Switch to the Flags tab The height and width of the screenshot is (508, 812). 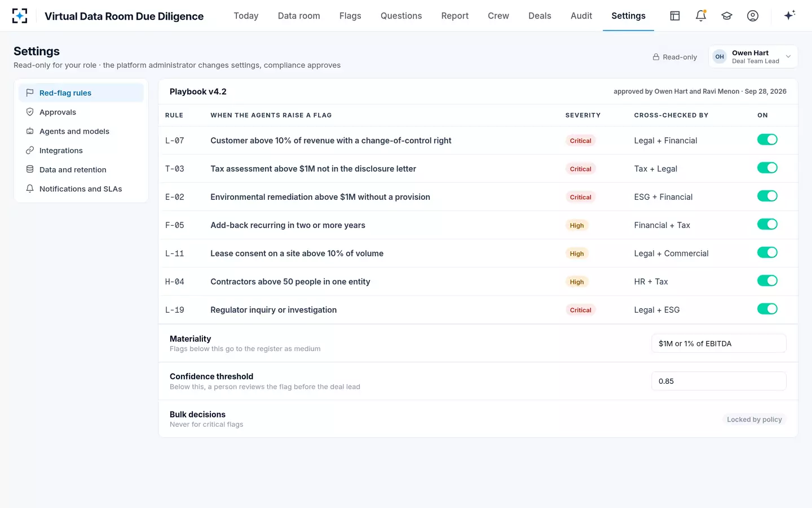pyautogui.click(x=350, y=16)
